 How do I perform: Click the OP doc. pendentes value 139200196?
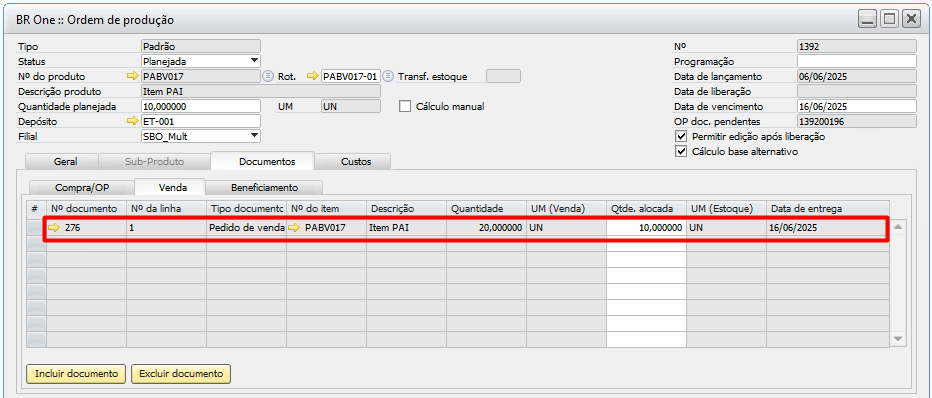(x=857, y=121)
